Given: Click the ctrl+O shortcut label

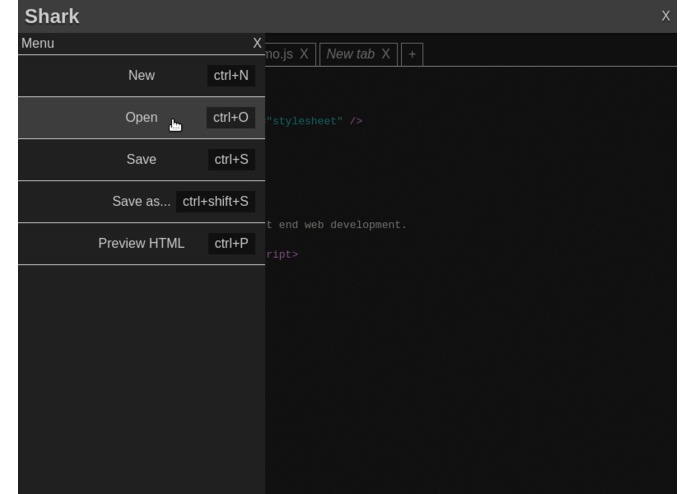Looking at the screenshot, I should coord(230,117).
